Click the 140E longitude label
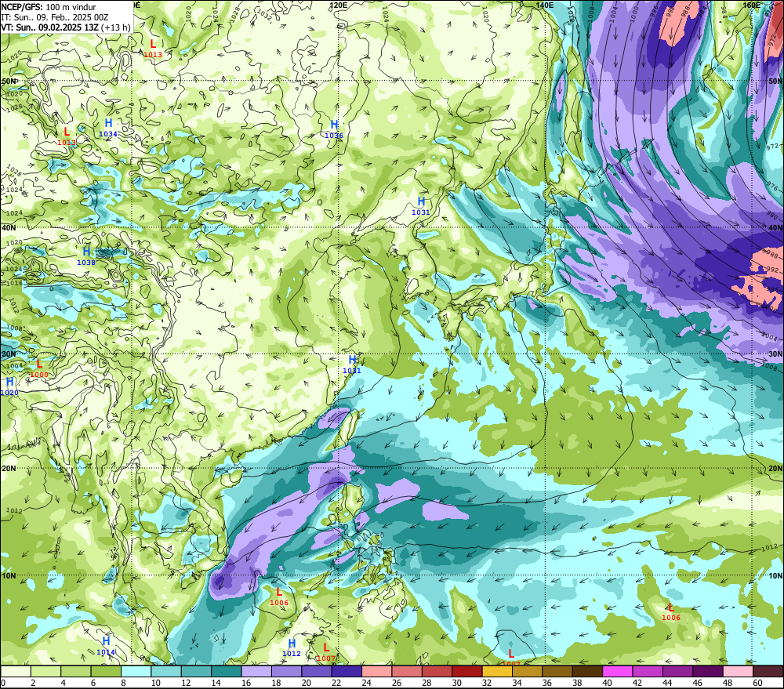Screen dimensions: 784x689 tap(545, 5)
